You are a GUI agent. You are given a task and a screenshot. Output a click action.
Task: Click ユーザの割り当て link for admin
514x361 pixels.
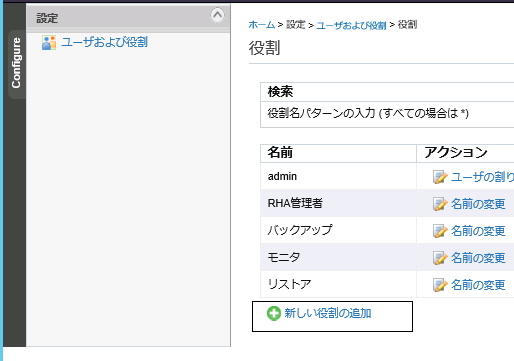pyautogui.click(x=482, y=177)
